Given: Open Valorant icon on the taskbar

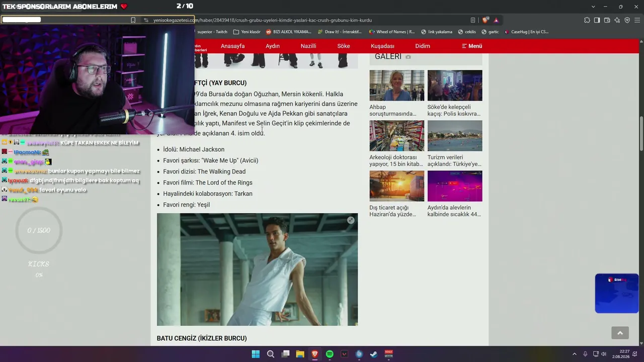Looking at the screenshot, I should tap(344, 354).
